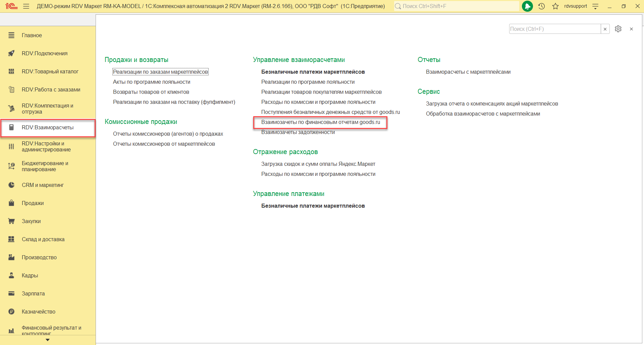This screenshot has width=644, height=345.
Task: Focus the global search field Ctrl+Shift+F
Action: tap(457, 6)
